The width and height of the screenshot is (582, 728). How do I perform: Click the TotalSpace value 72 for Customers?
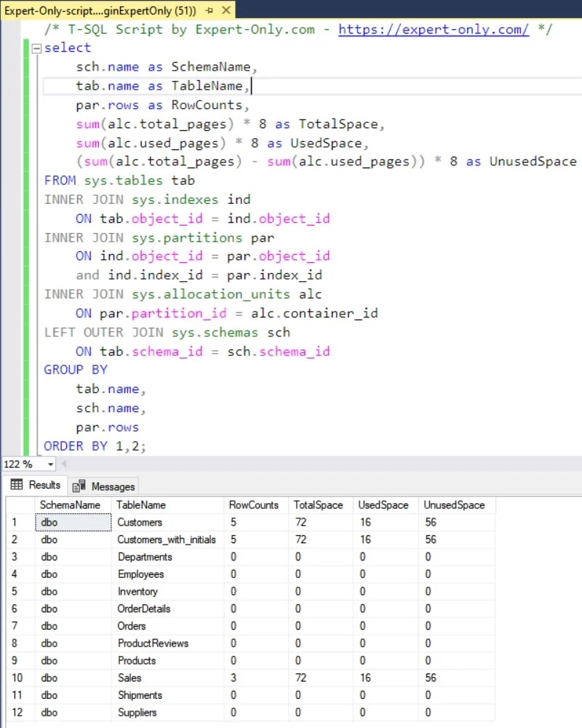pyautogui.click(x=300, y=522)
